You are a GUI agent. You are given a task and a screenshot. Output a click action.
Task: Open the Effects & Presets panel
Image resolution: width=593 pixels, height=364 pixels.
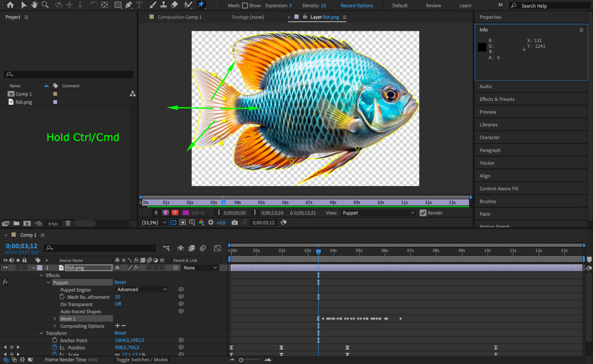[497, 99]
